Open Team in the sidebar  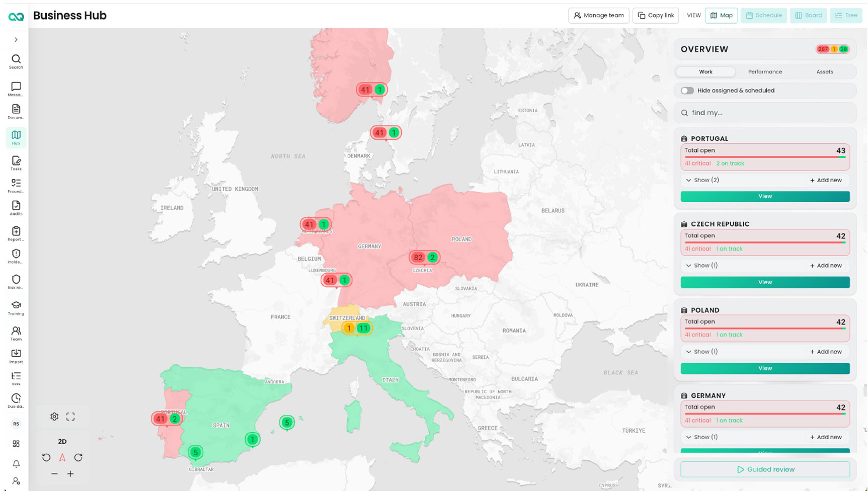(16, 333)
